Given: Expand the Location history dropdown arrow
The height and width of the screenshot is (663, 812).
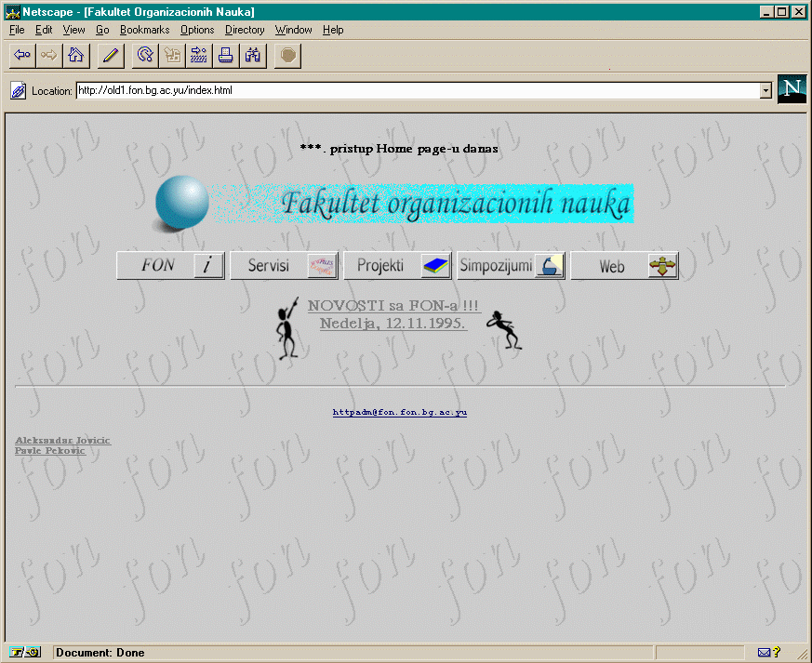Looking at the screenshot, I should click(765, 90).
